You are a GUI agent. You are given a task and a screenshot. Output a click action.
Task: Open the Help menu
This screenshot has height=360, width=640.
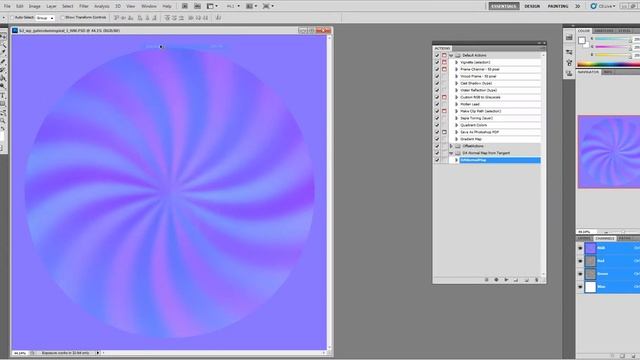point(167,6)
